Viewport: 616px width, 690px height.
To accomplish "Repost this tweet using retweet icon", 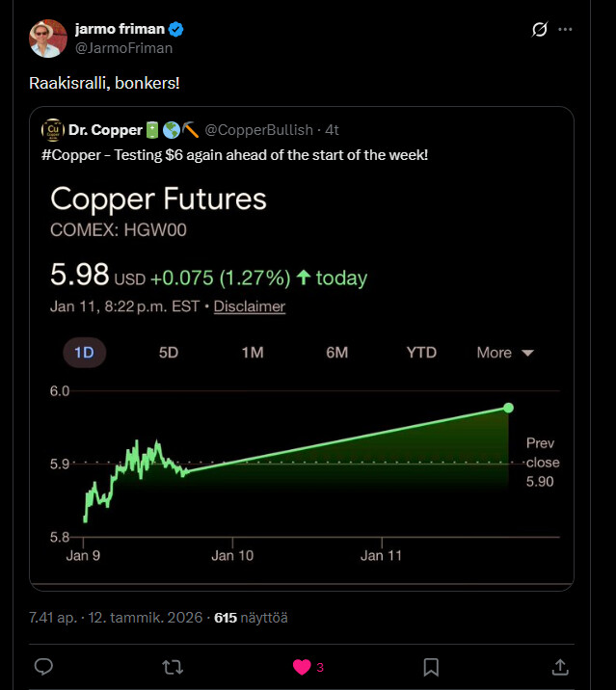I will click(x=173, y=667).
